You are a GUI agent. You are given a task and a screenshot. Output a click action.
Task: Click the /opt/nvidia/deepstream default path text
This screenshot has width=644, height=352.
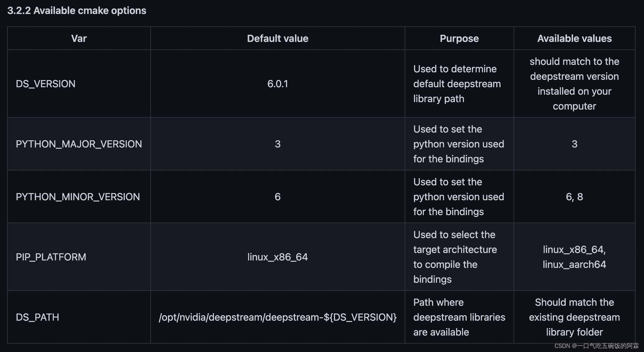278,317
